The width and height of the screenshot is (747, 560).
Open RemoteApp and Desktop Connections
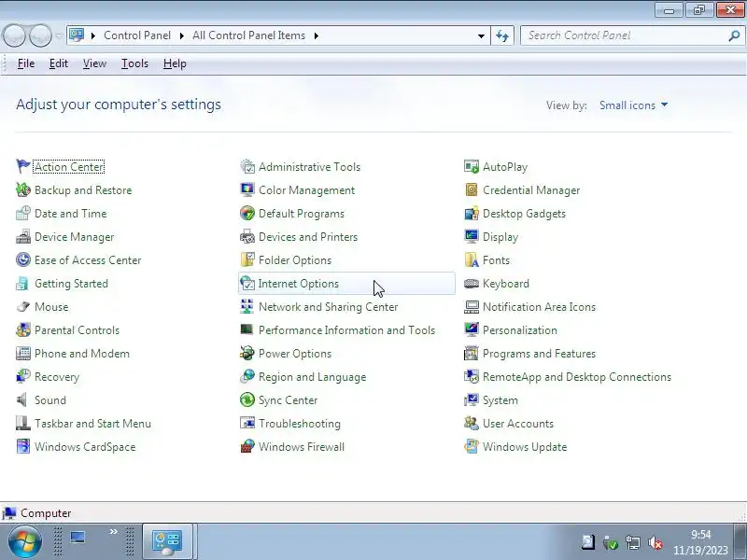(x=577, y=377)
